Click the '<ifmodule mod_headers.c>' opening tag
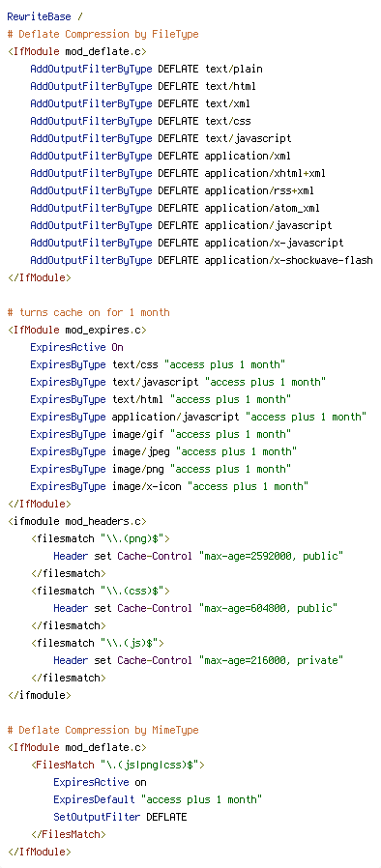The image size is (381, 868). click(x=77, y=521)
